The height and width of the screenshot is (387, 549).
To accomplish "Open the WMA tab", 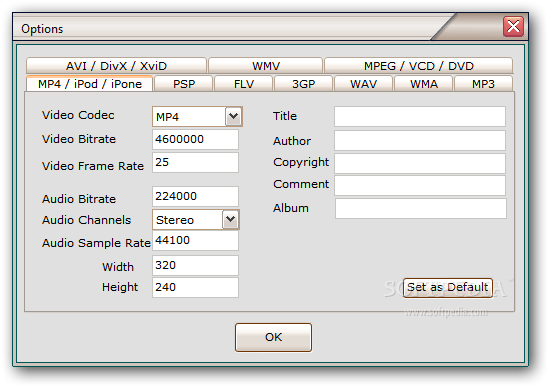I will pos(424,84).
